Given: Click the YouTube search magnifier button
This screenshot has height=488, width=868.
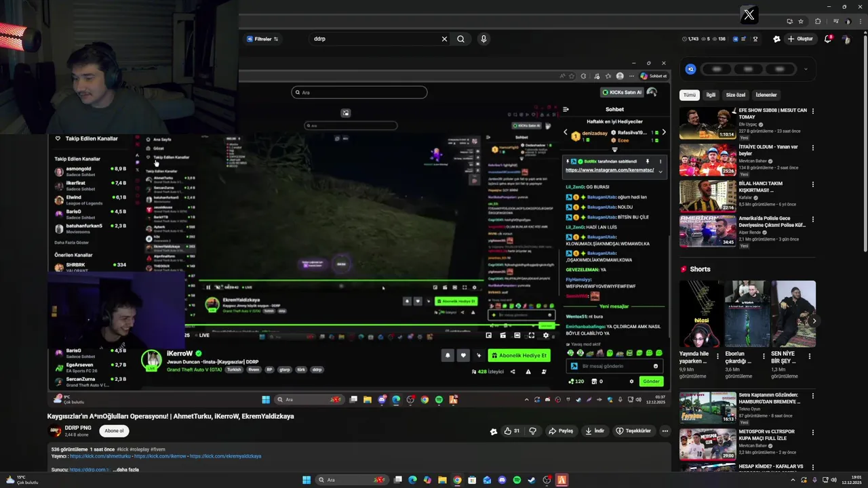Looking at the screenshot, I should coord(460,39).
